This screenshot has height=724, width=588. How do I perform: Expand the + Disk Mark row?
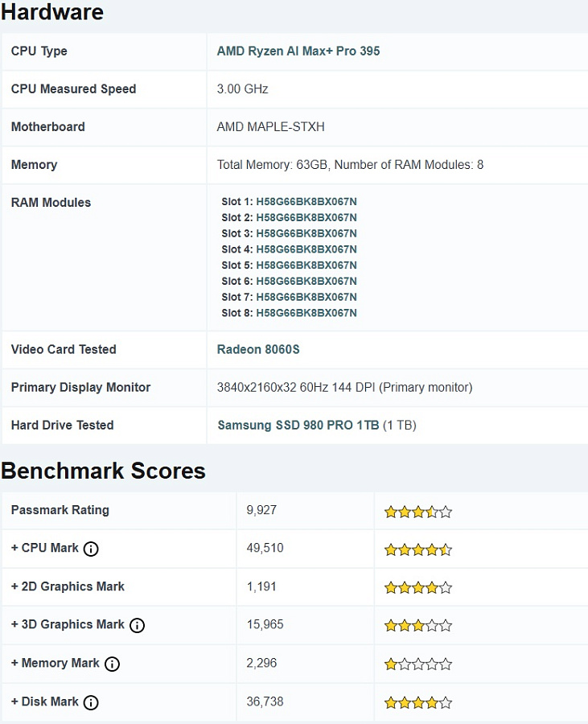pyautogui.click(x=45, y=701)
